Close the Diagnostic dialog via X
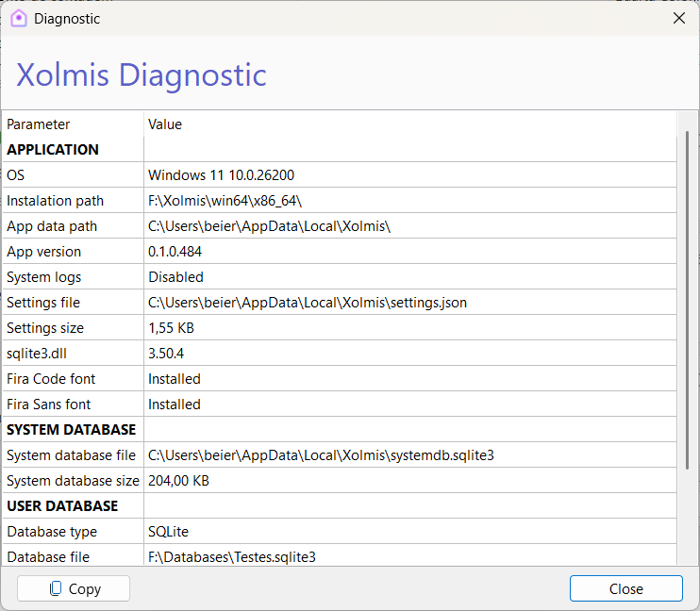The width and height of the screenshot is (700, 611). point(679,18)
